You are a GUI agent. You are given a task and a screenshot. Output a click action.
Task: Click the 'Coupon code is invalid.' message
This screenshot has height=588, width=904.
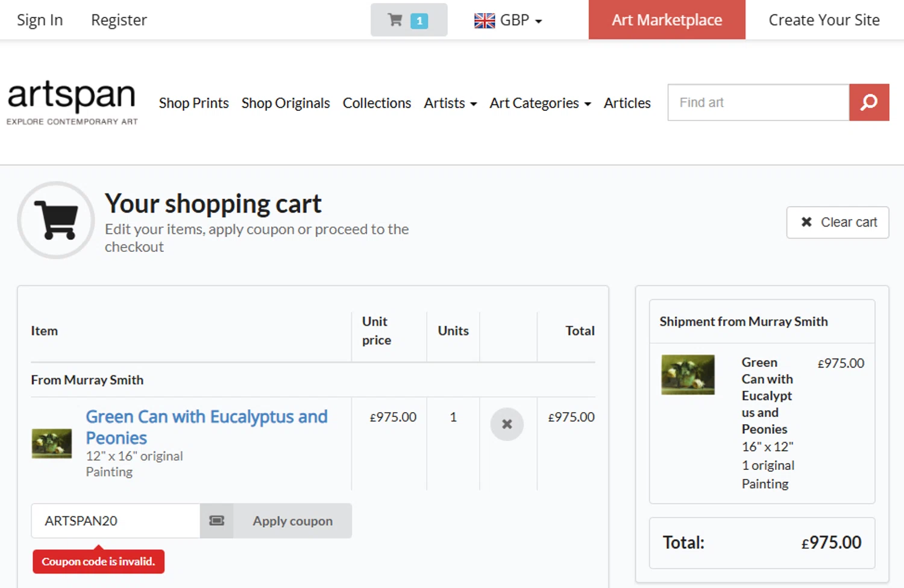click(98, 561)
